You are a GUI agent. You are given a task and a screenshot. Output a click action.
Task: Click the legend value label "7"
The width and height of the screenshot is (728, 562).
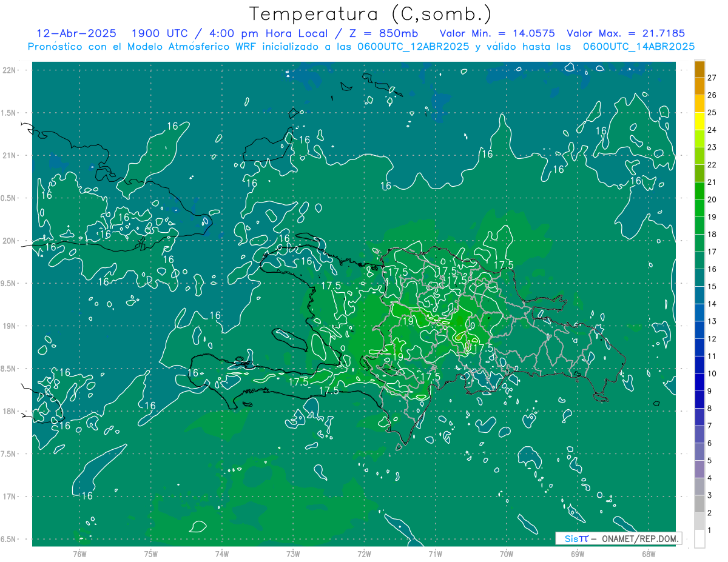710,426
